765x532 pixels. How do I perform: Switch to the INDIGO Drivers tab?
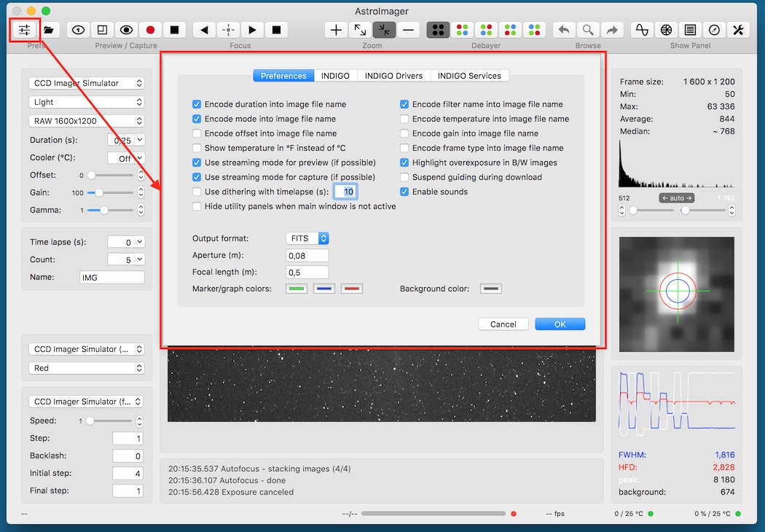click(393, 76)
